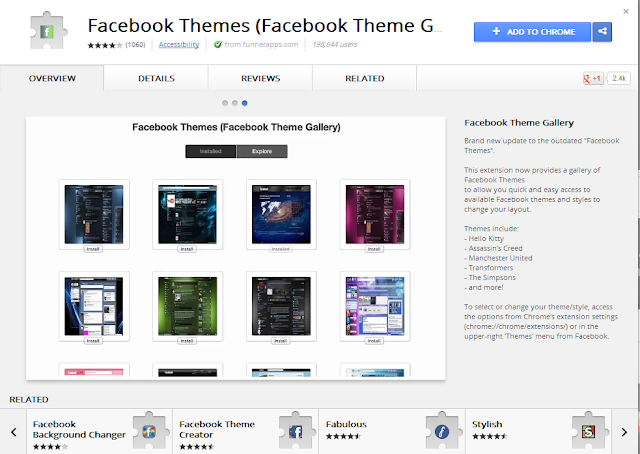Click the black gray theme thumbnail in second row
This screenshot has height=454, width=640.
(x=281, y=306)
